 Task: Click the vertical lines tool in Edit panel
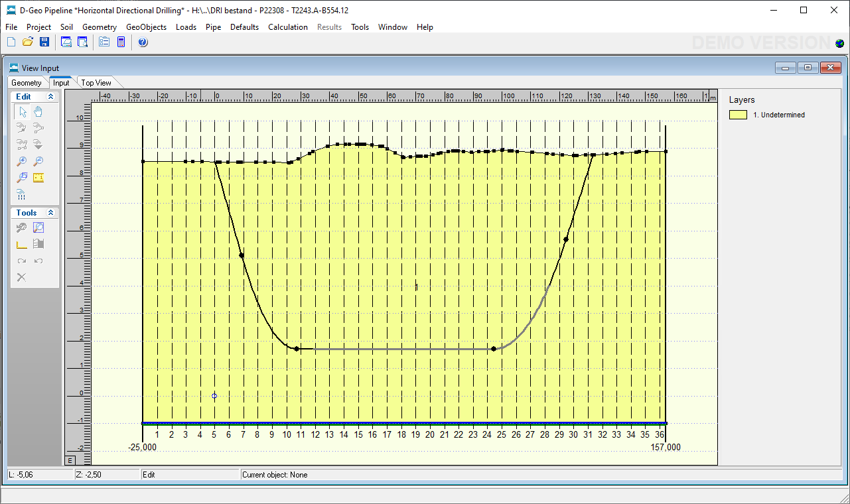(22, 195)
